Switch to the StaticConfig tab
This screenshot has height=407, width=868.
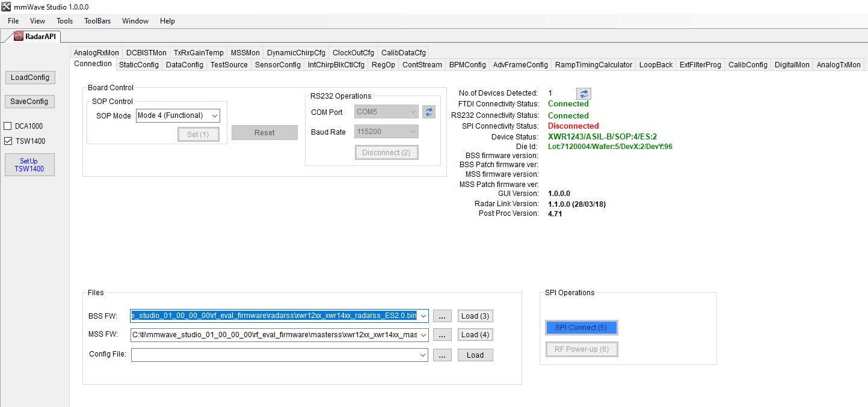pos(139,64)
